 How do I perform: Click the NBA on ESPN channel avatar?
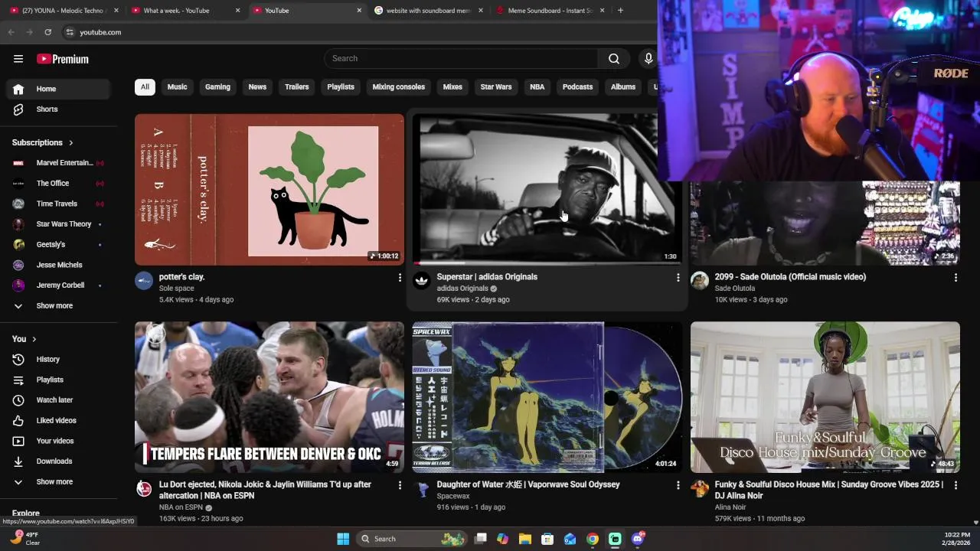(144, 488)
